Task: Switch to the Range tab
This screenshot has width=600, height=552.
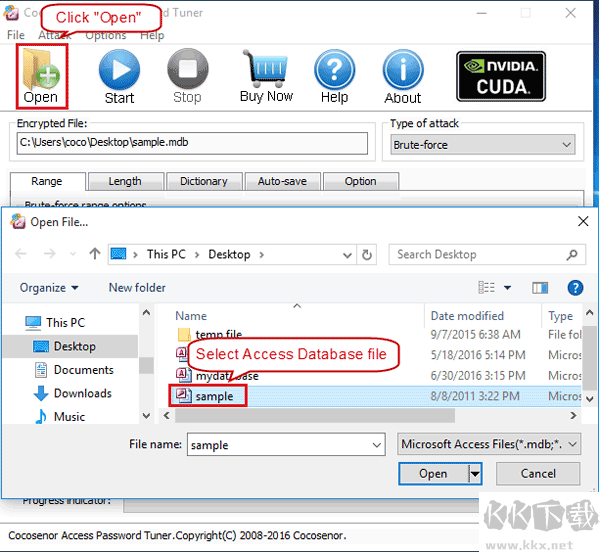Action: 47,181
